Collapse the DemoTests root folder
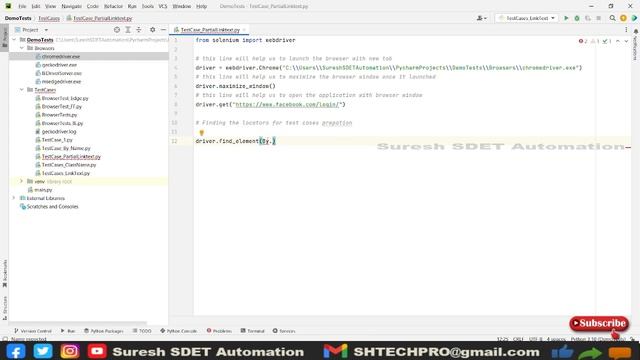Viewport: 640px width, 360px height. [14, 40]
